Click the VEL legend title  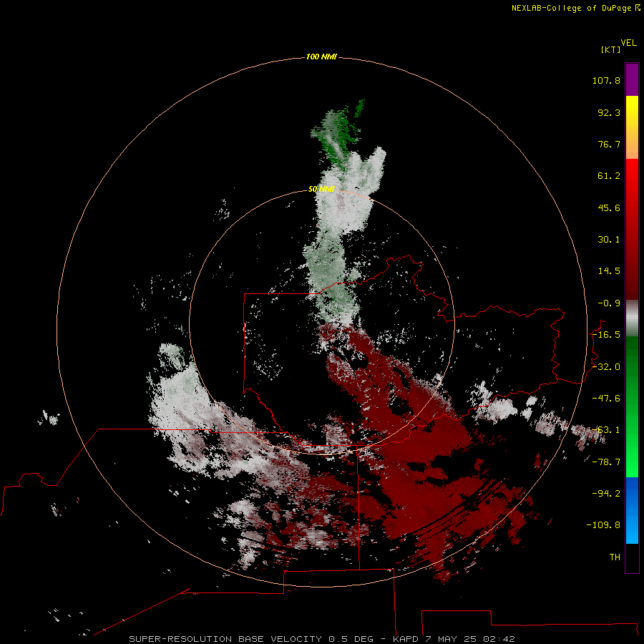pyautogui.click(x=628, y=43)
